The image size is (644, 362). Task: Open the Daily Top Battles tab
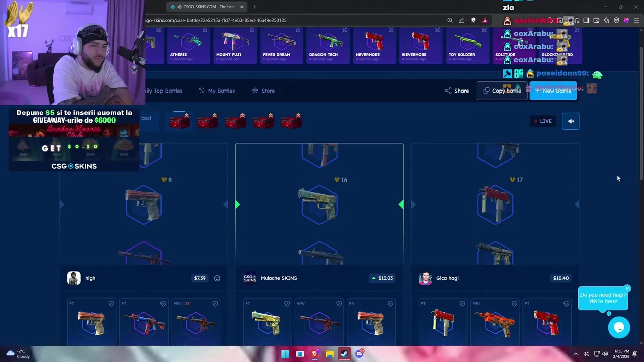click(164, 90)
